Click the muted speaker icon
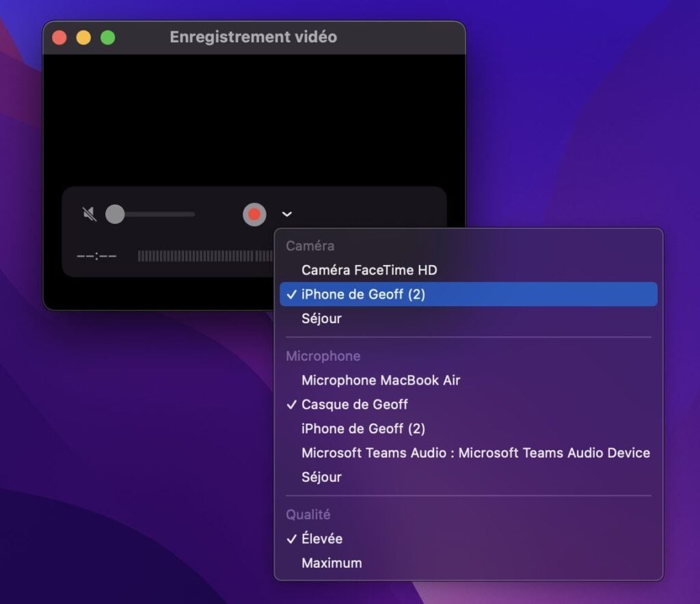The height and width of the screenshot is (604, 700). 90,214
